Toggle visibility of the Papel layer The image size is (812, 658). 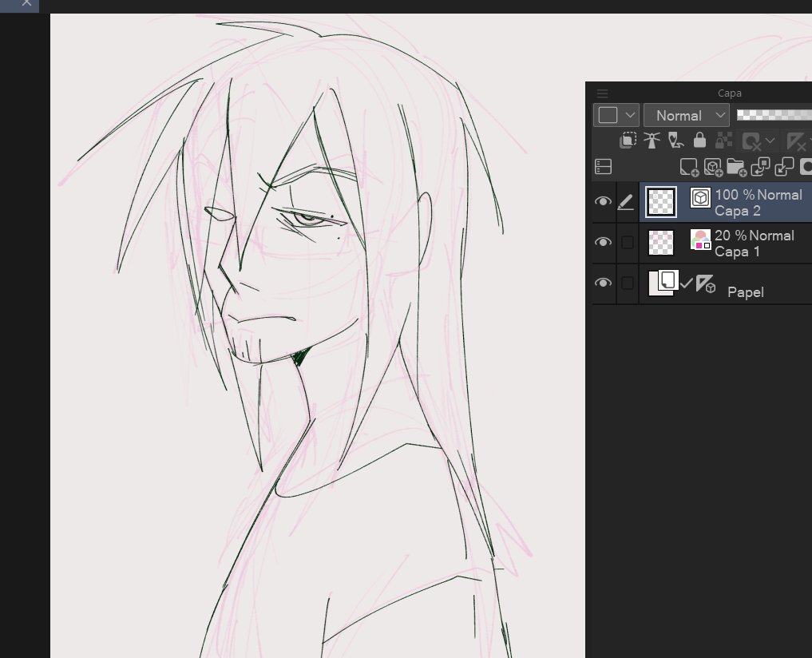point(603,282)
